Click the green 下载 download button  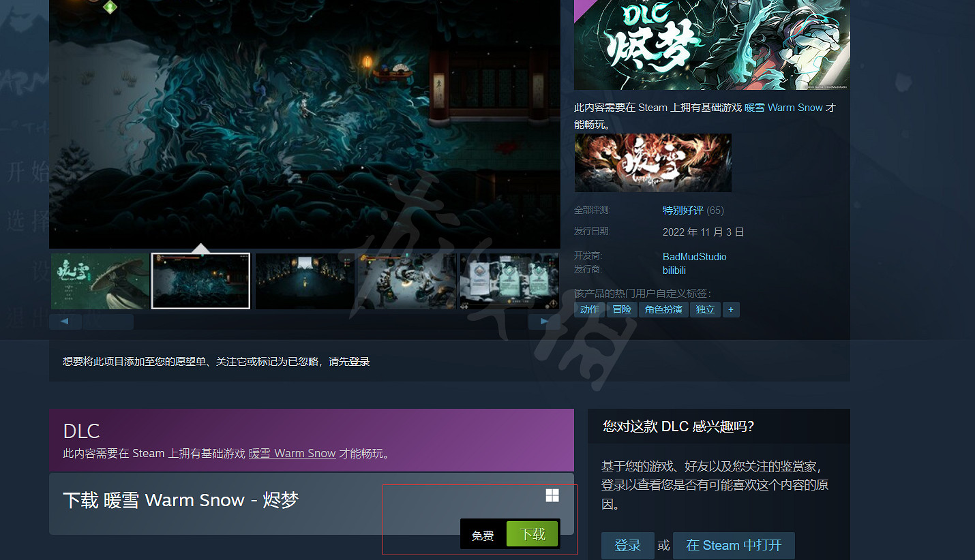click(532, 534)
